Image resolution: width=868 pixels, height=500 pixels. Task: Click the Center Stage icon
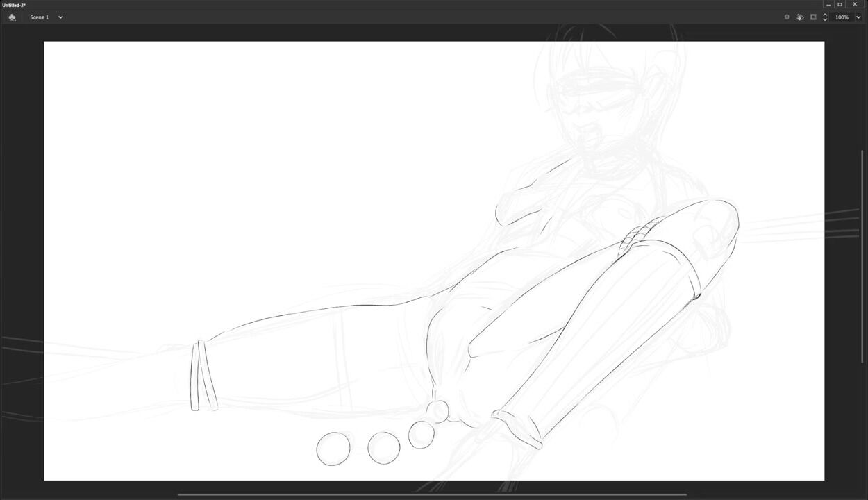787,17
